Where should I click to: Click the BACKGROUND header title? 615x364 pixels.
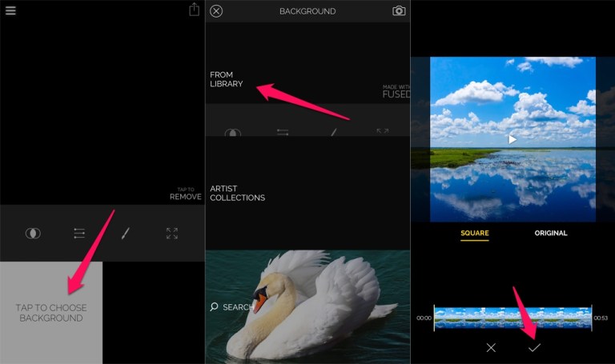point(307,11)
